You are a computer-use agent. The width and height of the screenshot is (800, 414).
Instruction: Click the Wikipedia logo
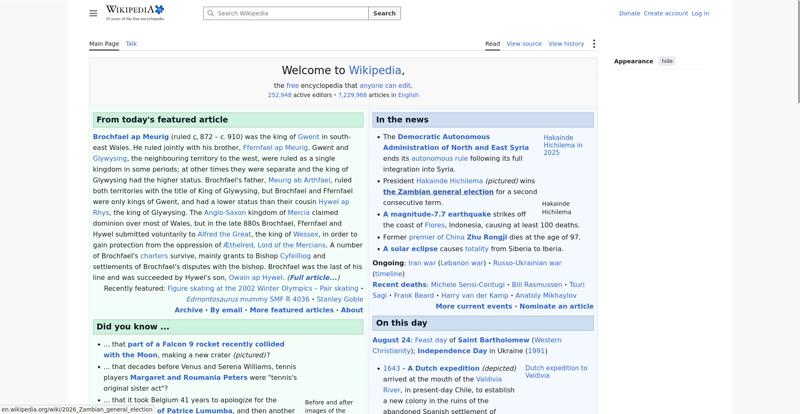click(x=135, y=13)
